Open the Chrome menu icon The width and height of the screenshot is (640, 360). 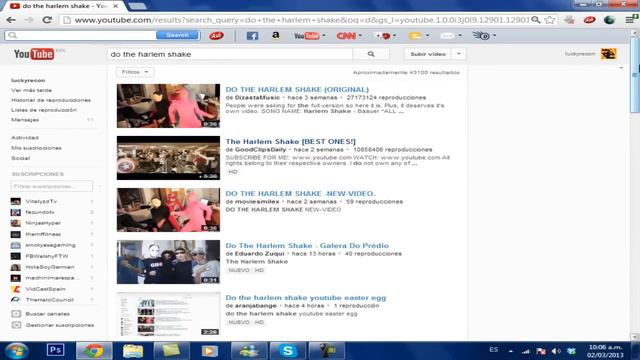pyautogui.click(x=631, y=19)
